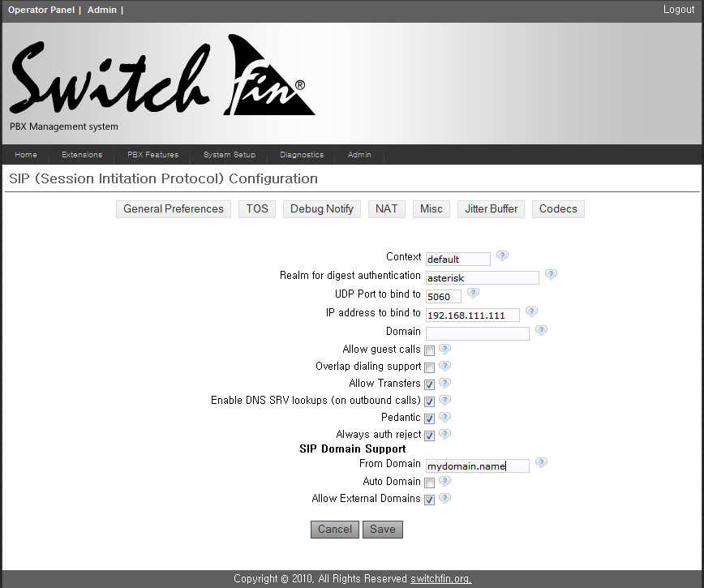Switch to the TOS tab
Image resolution: width=704 pixels, height=588 pixels.
pos(257,209)
